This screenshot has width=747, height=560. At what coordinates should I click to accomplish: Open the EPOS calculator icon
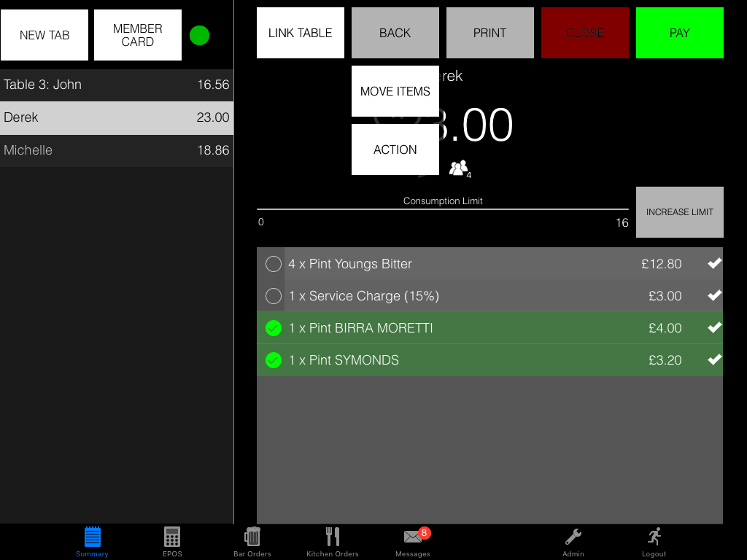[x=172, y=537]
